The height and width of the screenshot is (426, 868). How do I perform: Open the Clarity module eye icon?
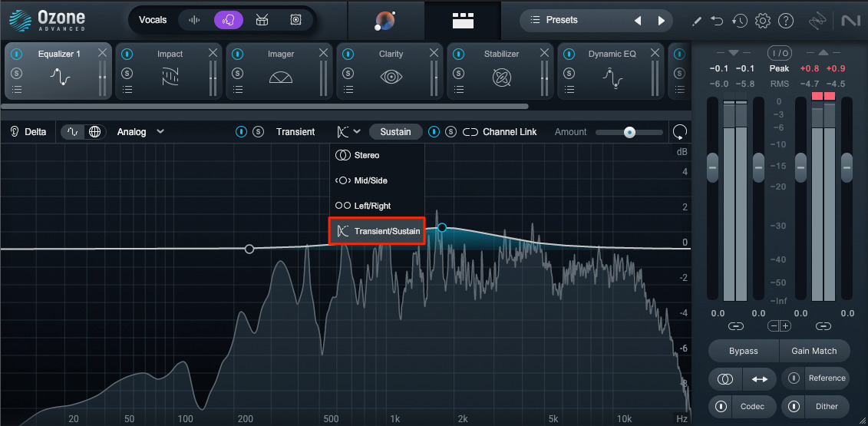point(391,77)
